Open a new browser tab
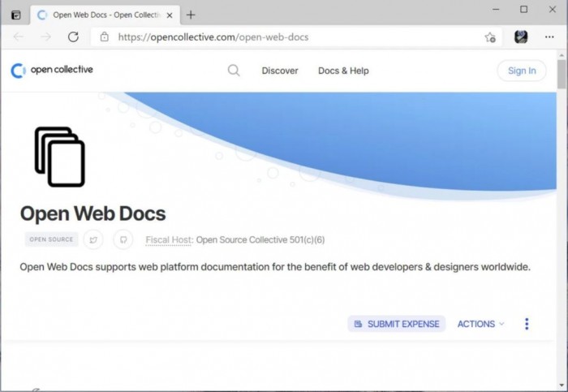Viewport: 568px width, 392px height. [191, 15]
